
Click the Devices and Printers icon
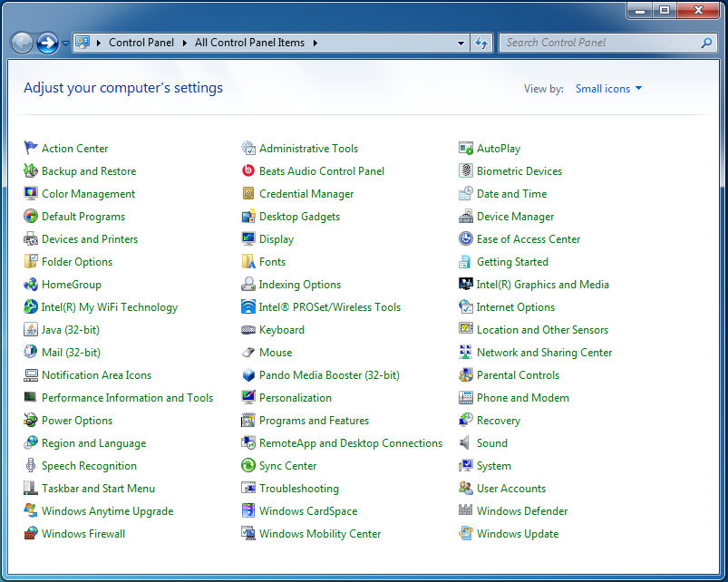31,239
